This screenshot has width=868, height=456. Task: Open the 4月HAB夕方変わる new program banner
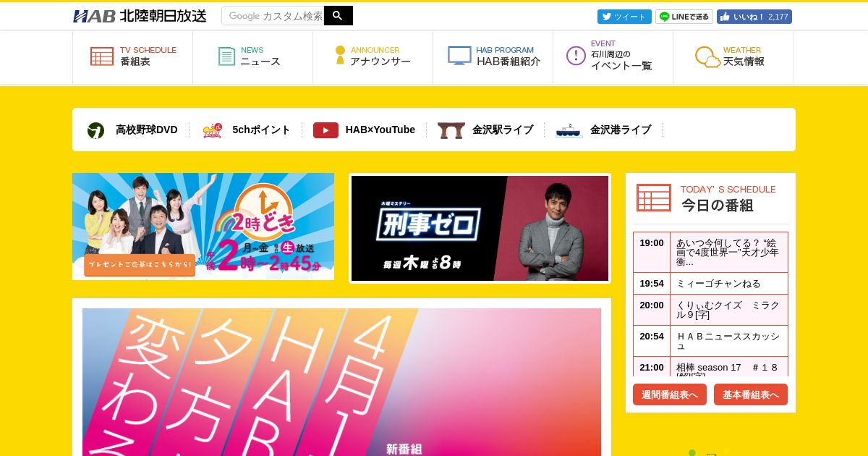point(341,382)
